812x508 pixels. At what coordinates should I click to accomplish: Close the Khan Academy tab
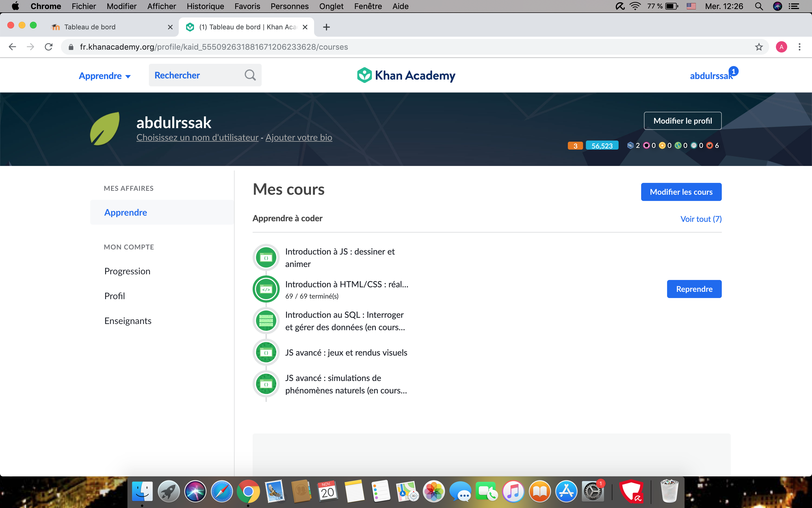305,27
